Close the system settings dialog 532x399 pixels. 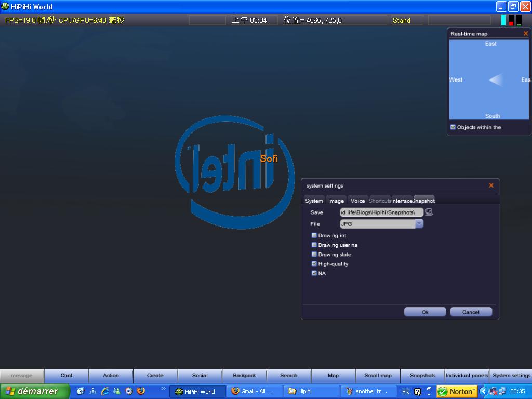[x=491, y=185]
